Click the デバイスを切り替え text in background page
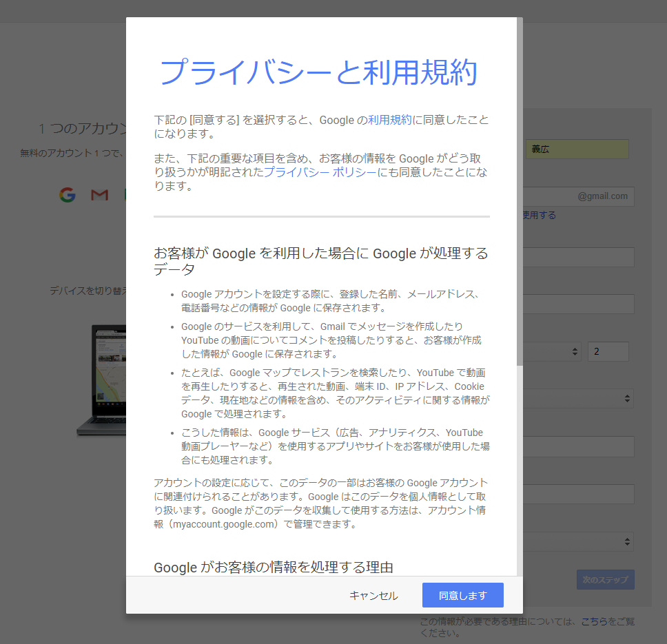 pyautogui.click(x=88, y=291)
